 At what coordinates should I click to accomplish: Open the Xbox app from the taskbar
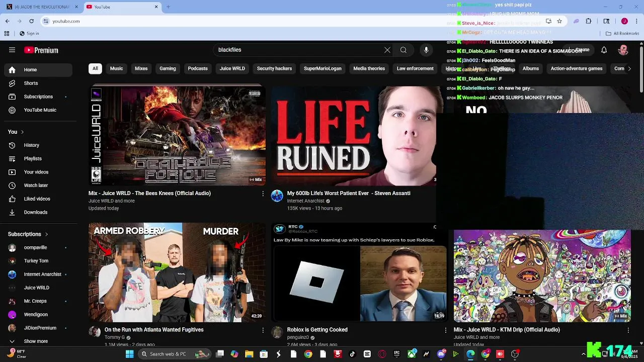412,354
